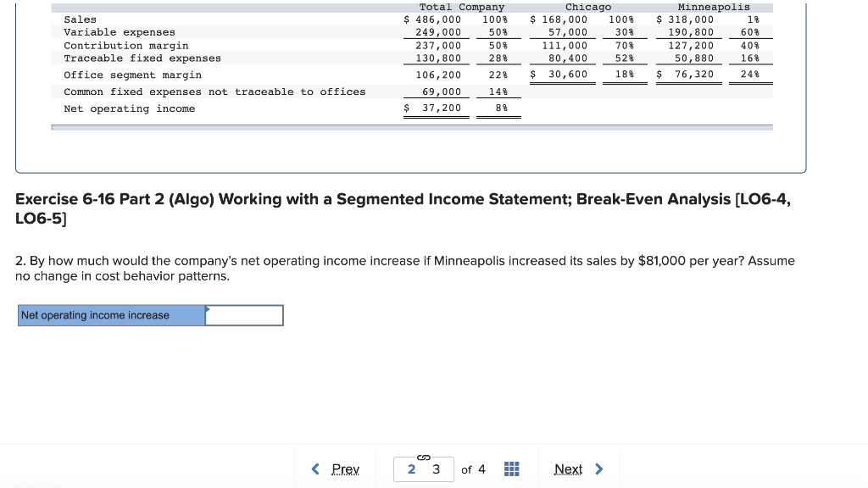Click the 60% Minneapolis variable expenses percentage
Viewport: 868px width, 488px height.
pyautogui.click(x=750, y=32)
